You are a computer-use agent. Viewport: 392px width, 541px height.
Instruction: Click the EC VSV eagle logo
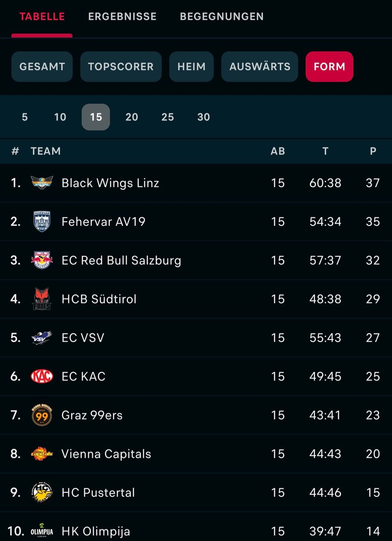point(42,338)
